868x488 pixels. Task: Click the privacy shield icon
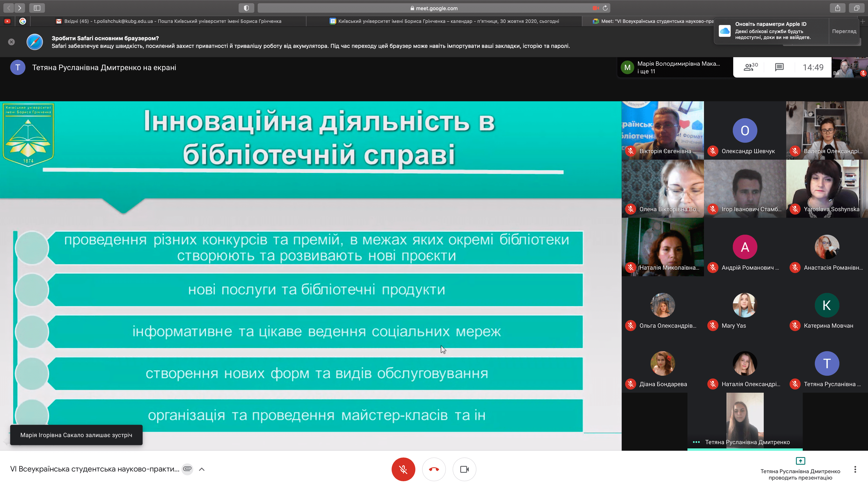click(246, 8)
